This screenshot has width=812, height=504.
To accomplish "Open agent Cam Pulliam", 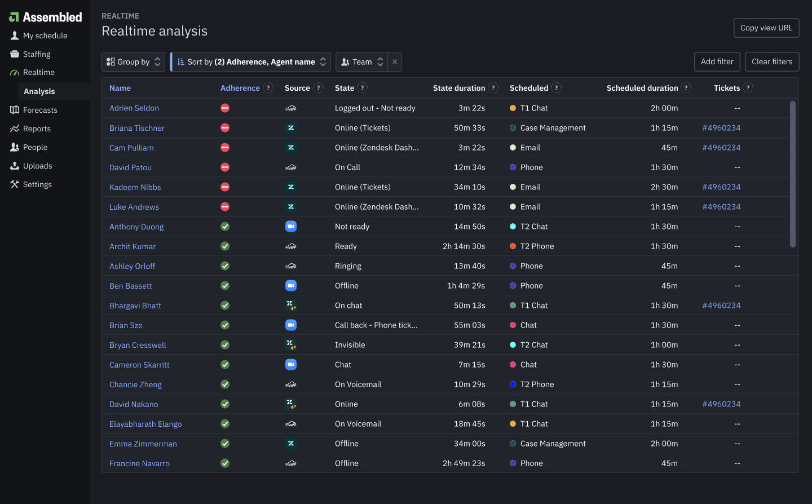I will pyautogui.click(x=131, y=148).
